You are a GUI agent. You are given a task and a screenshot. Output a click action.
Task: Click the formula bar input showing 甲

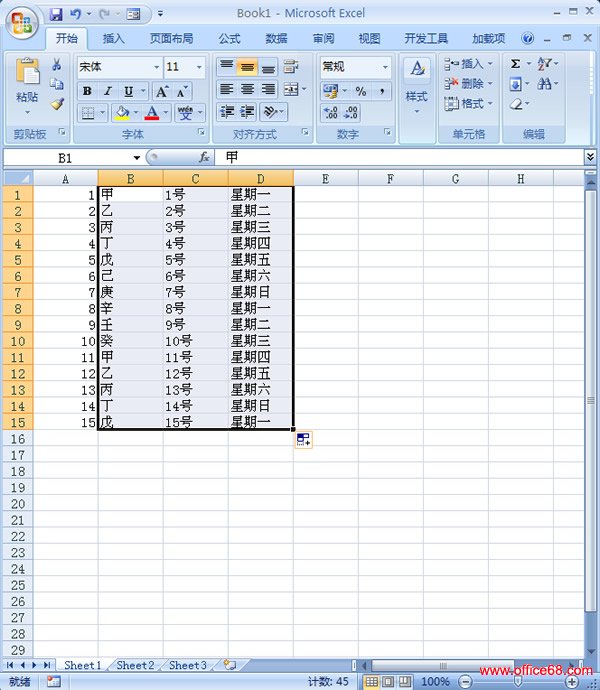coord(399,157)
